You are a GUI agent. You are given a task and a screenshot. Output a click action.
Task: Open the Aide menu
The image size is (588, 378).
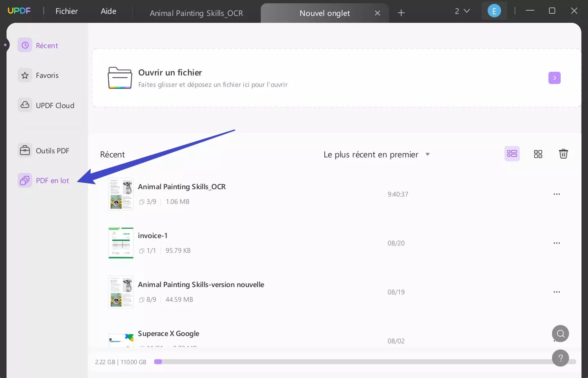click(108, 11)
